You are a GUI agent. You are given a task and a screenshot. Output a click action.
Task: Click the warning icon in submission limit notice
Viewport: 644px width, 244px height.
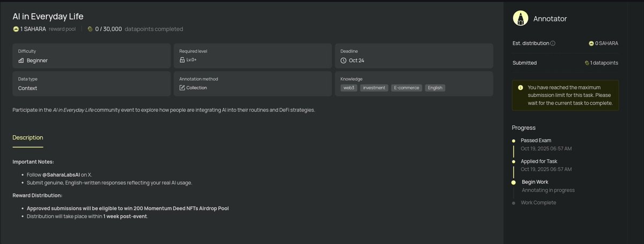point(520,87)
